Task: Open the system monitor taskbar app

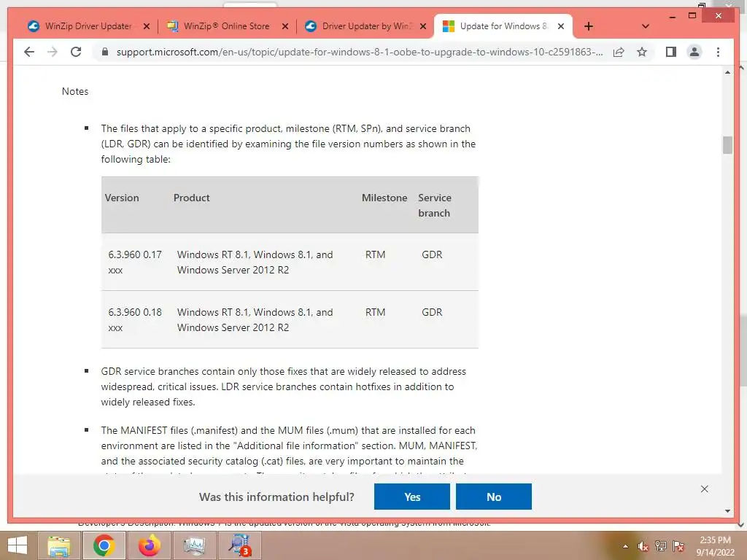Action: click(194, 545)
